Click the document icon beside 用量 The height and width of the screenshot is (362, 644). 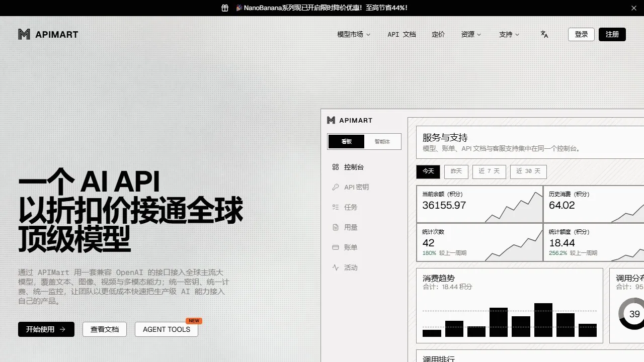click(x=336, y=227)
